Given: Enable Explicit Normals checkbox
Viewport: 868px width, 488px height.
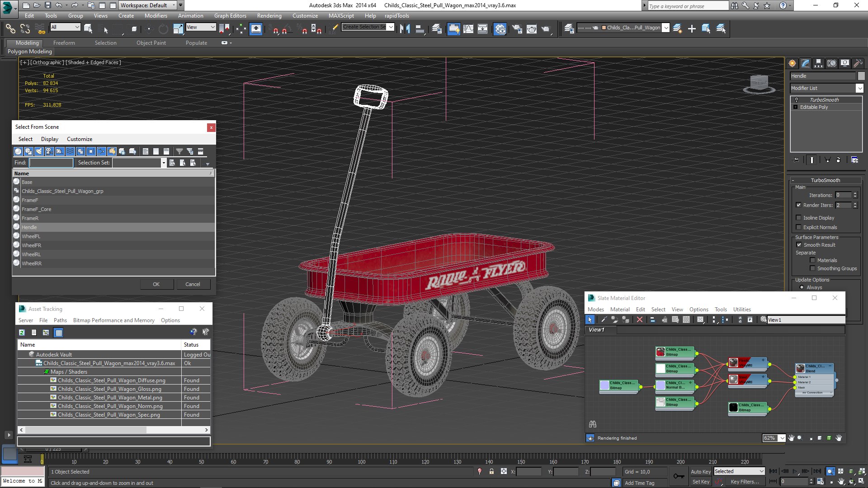Looking at the screenshot, I should 798,227.
